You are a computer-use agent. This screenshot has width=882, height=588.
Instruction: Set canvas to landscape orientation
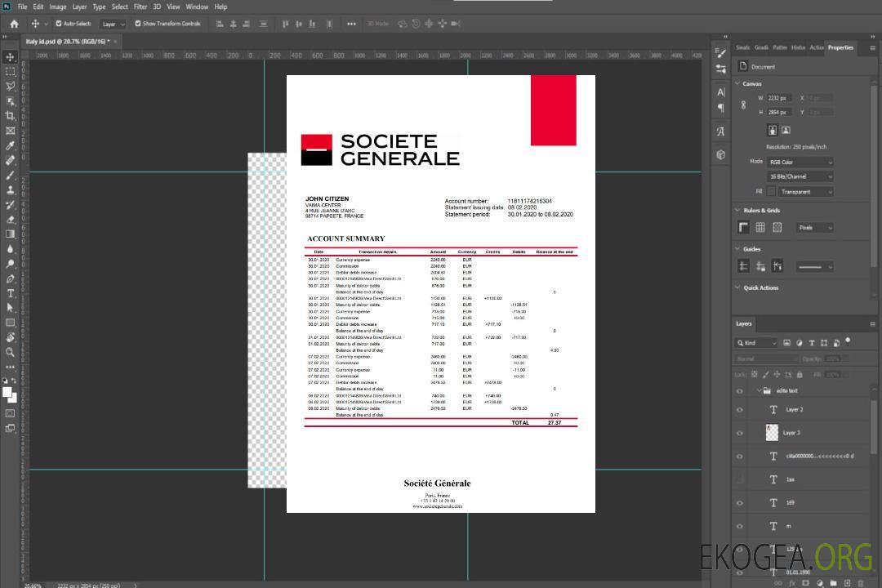pos(786,130)
